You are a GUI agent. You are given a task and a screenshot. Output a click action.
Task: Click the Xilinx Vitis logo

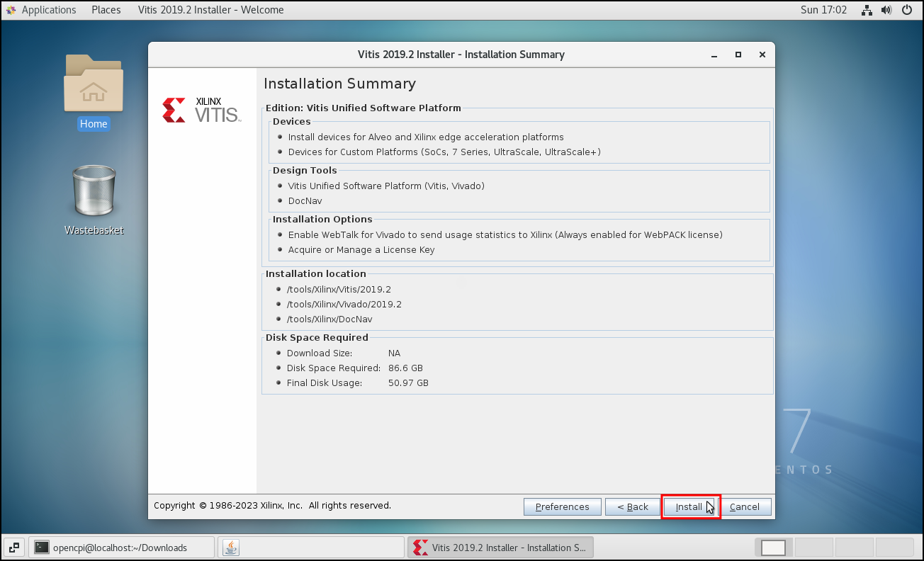(201, 110)
